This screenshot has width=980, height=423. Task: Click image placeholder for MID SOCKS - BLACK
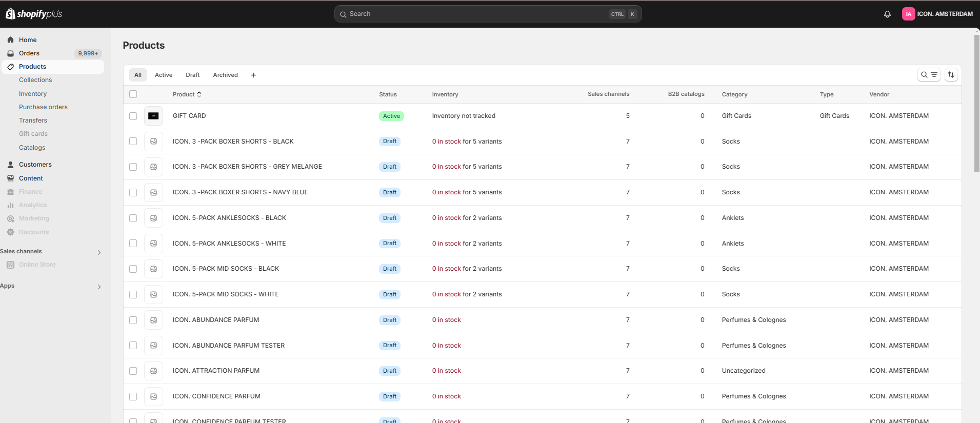(x=153, y=269)
